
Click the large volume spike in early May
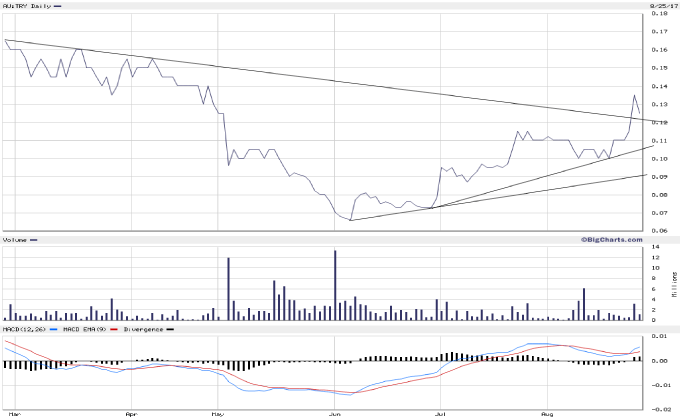229,289
